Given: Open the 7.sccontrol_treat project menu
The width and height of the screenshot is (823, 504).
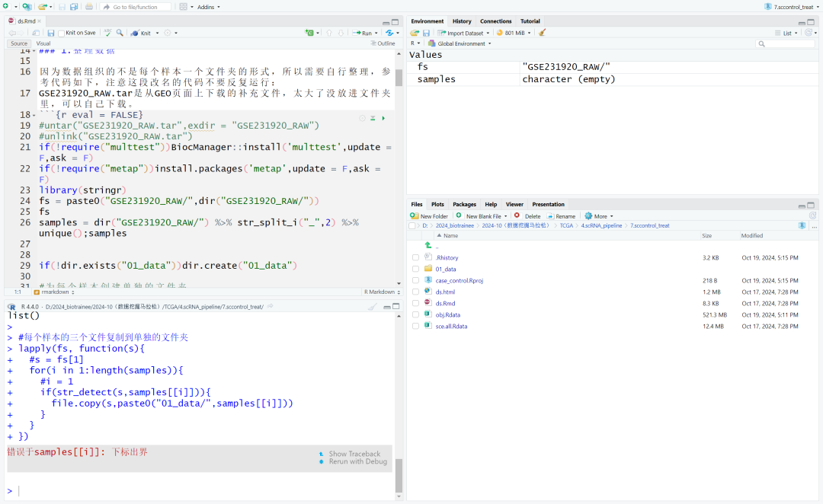Looking at the screenshot, I should click(792, 7).
